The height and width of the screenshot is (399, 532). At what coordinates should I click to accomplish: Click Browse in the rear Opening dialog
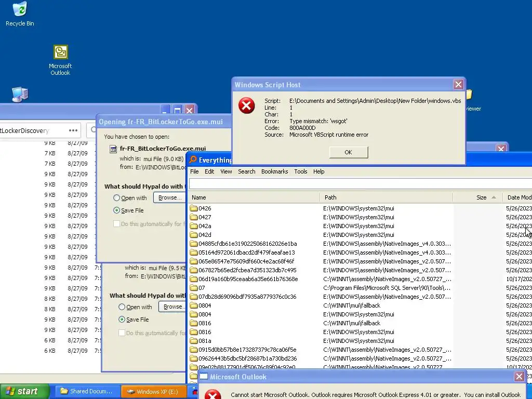(173, 307)
